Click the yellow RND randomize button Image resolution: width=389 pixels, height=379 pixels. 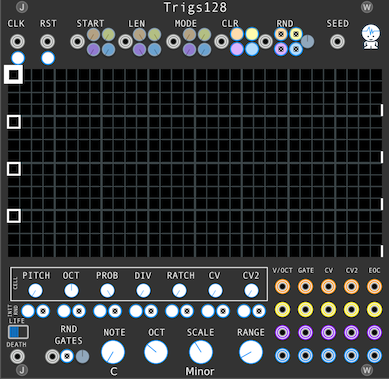tap(296, 34)
